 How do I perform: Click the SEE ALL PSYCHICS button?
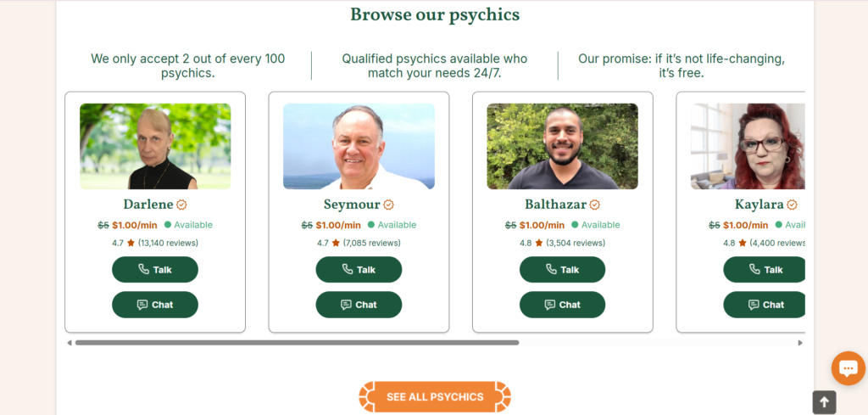point(435,396)
